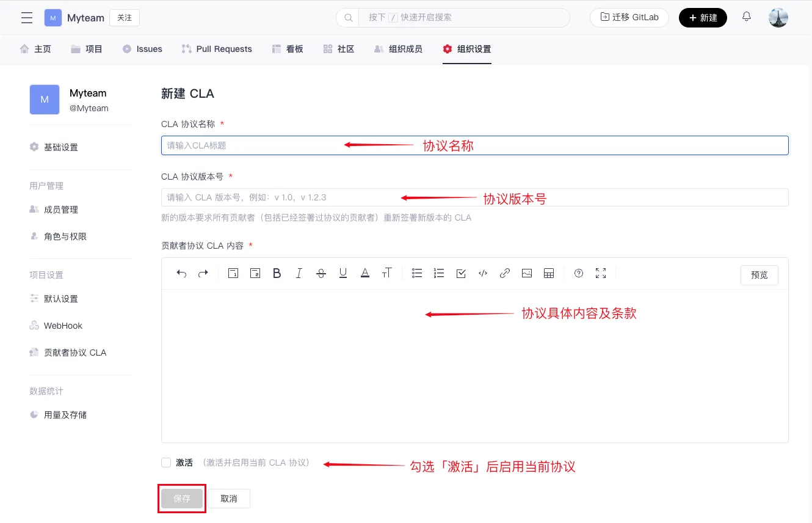Insert a task list checkbox item
The image size is (812, 523).
tap(461, 274)
